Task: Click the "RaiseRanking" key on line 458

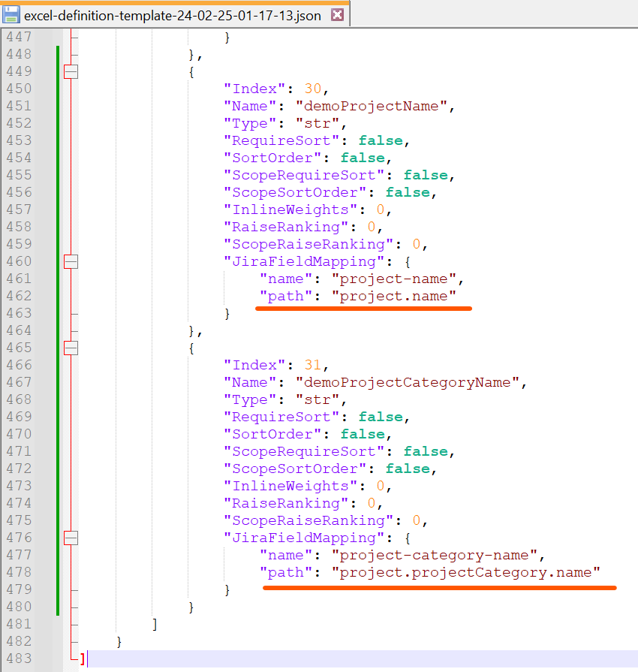Action: (286, 227)
